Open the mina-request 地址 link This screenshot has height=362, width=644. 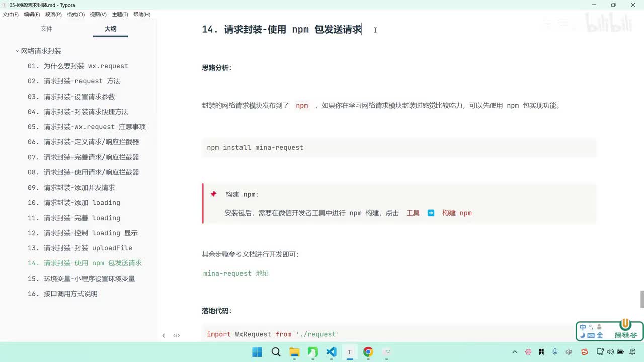tap(236, 273)
